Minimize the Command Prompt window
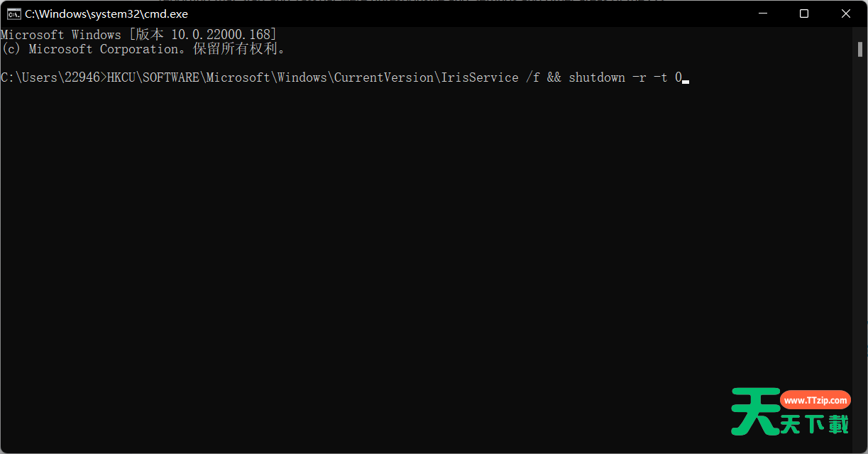The width and height of the screenshot is (868, 454). tap(764, 13)
